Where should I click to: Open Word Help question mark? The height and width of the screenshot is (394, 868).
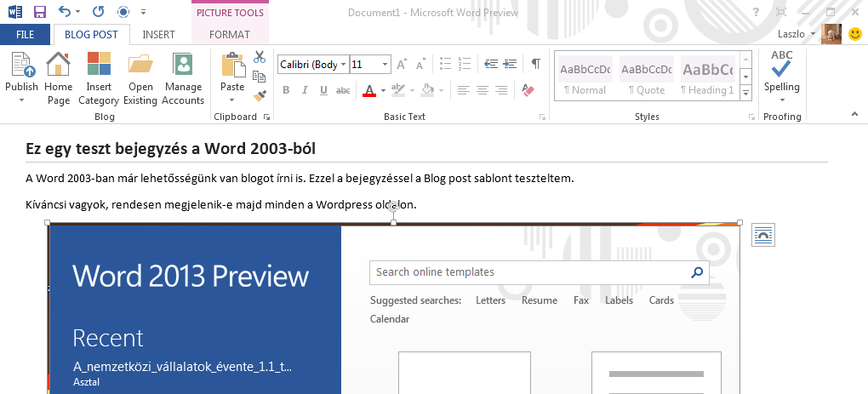(x=757, y=12)
